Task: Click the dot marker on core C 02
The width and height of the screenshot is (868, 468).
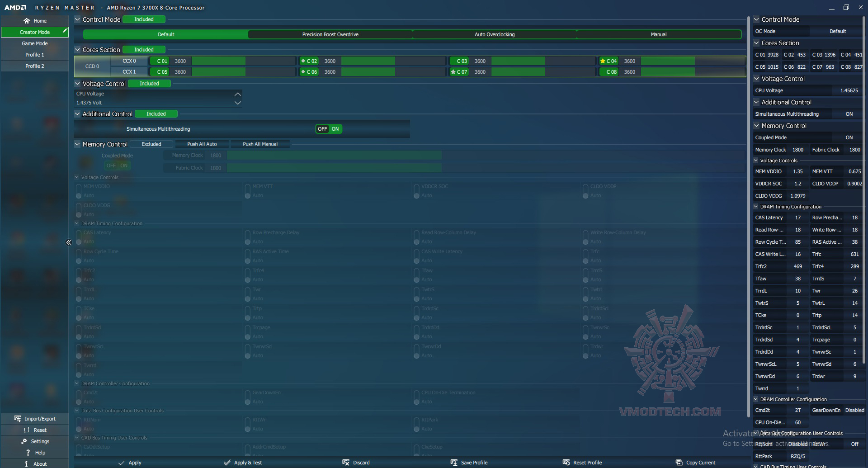Action: pyautogui.click(x=303, y=61)
